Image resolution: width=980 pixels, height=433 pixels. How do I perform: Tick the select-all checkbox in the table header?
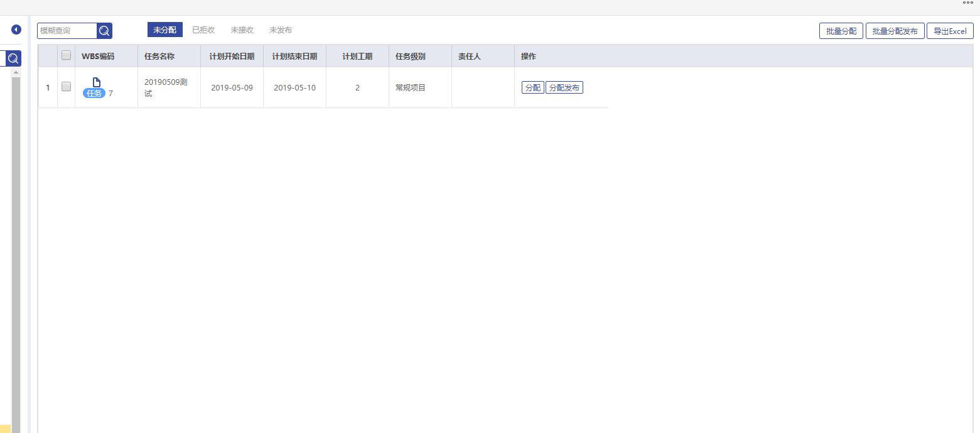pos(66,55)
